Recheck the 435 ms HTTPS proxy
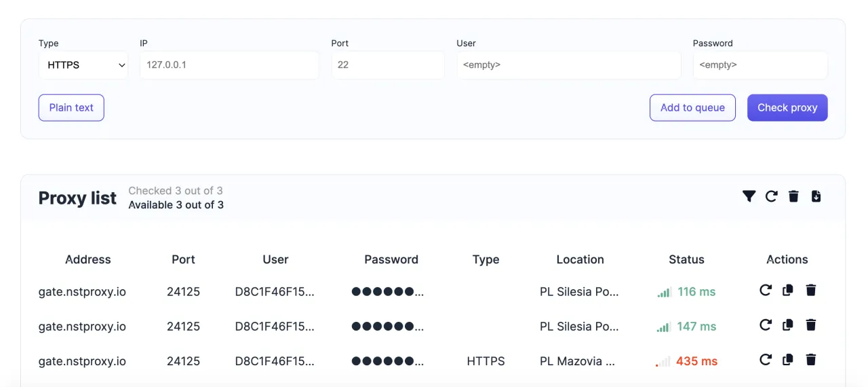 click(766, 360)
